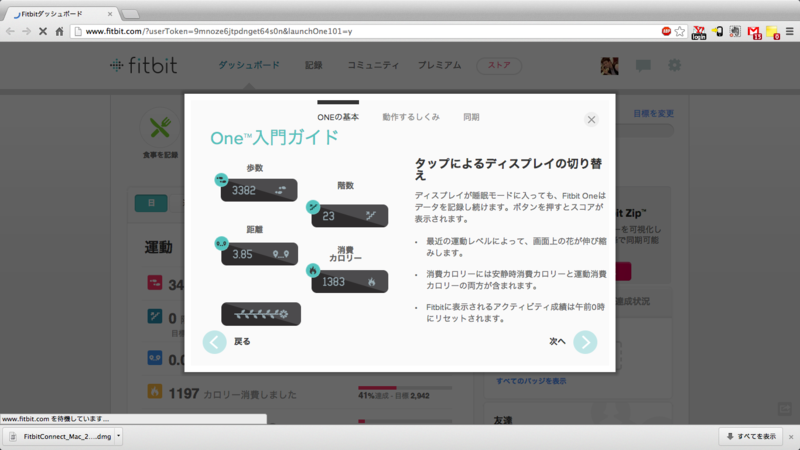Image resolution: width=800 pixels, height=450 pixels.
Task: Select the ONEの基本 tab
Action: tap(338, 117)
